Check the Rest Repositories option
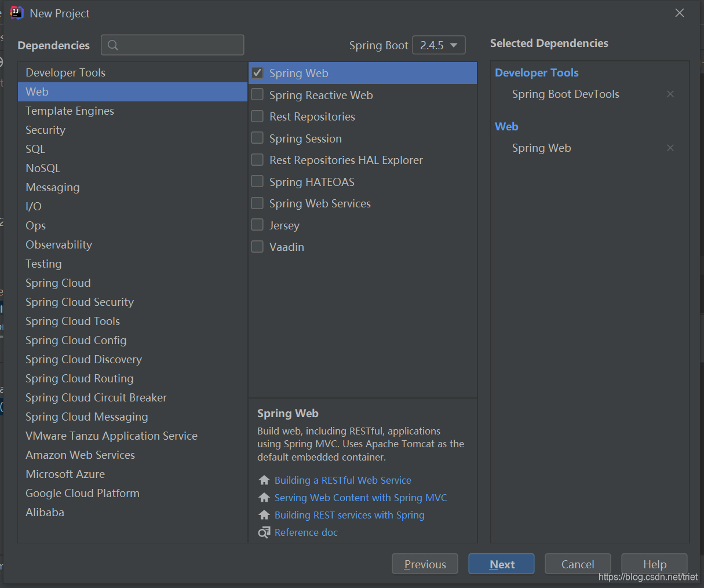The width and height of the screenshot is (704, 588). (257, 116)
